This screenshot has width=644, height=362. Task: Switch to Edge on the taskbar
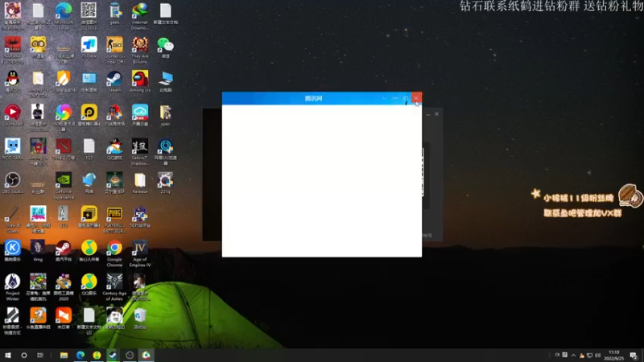tap(80, 355)
